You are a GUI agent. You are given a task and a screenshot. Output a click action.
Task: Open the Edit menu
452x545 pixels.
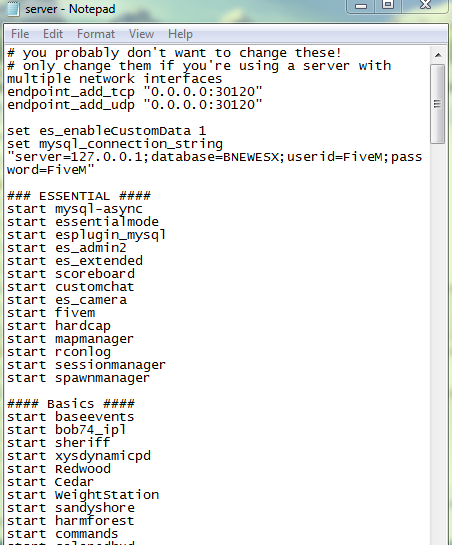click(x=53, y=34)
